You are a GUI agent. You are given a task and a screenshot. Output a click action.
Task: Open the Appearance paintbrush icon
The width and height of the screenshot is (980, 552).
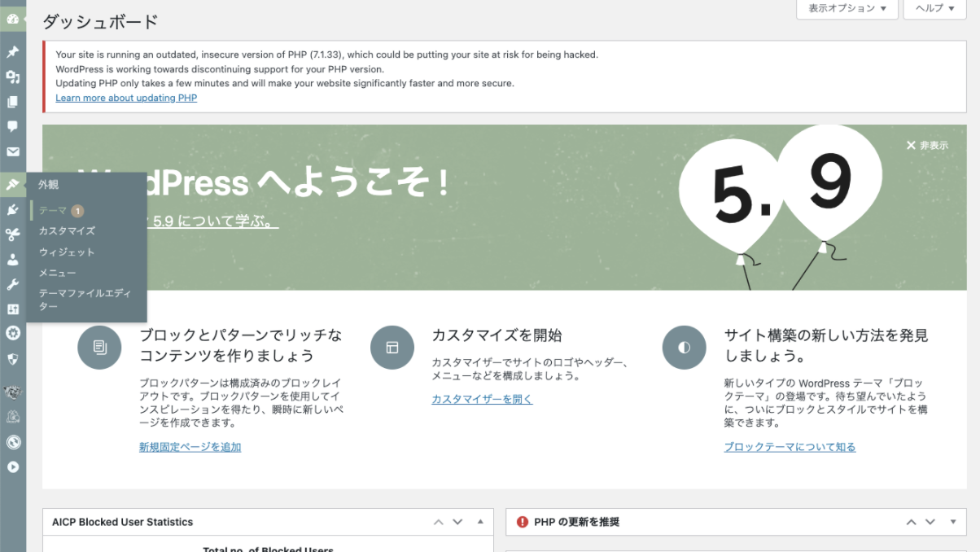click(x=12, y=185)
